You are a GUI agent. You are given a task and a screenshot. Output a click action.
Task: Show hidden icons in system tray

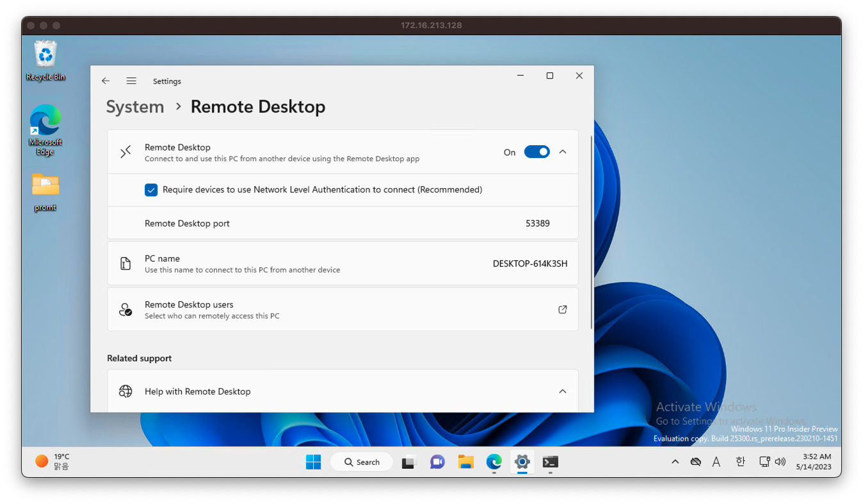[675, 462]
